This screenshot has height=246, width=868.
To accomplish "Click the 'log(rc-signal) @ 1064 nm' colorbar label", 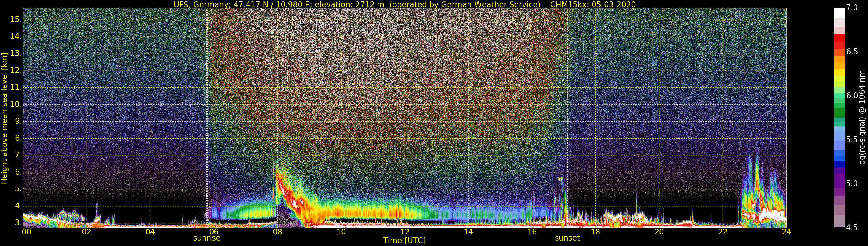I will point(862,118).
